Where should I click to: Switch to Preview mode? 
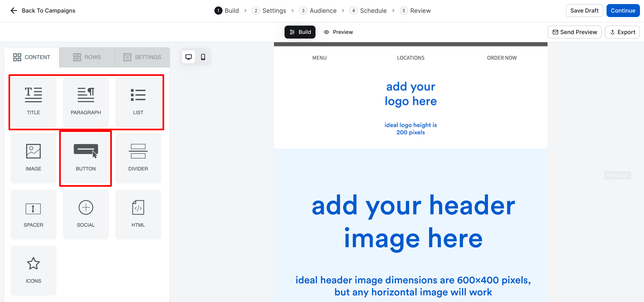(338, 32)
